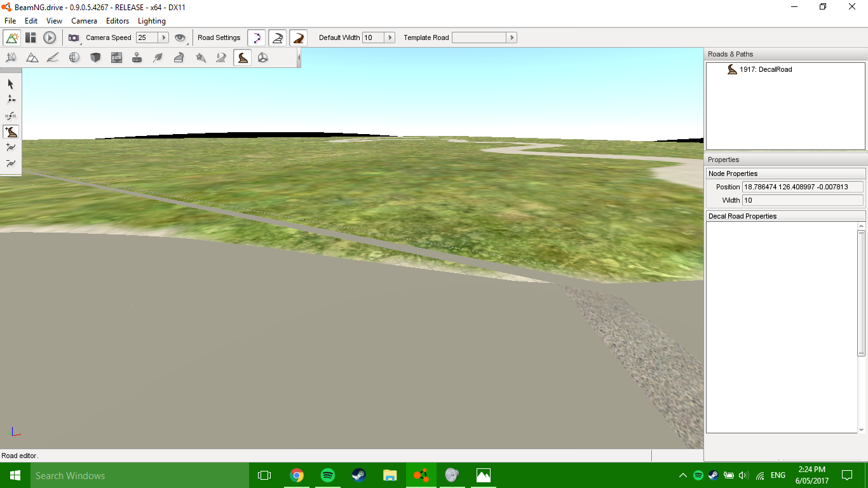The image size is (868, 488).
Task: Select the Create Road tool
Action: [11, 132]
